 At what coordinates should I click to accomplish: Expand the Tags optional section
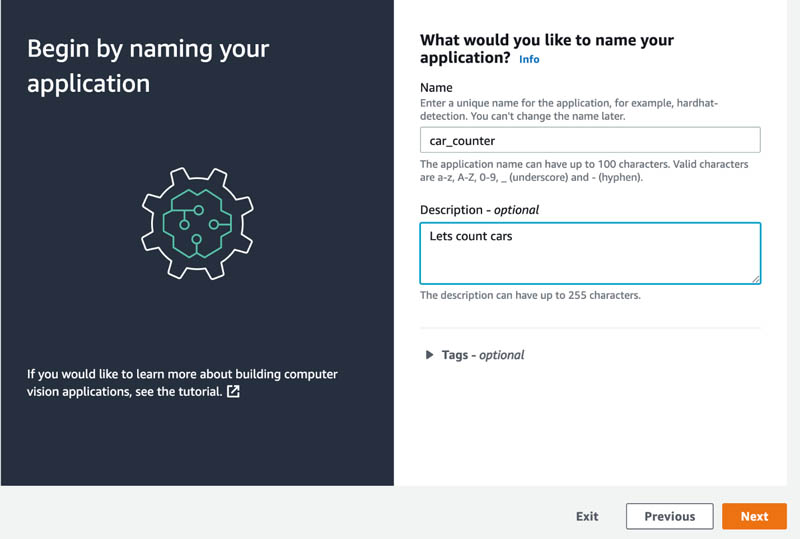tap(474, 355)
